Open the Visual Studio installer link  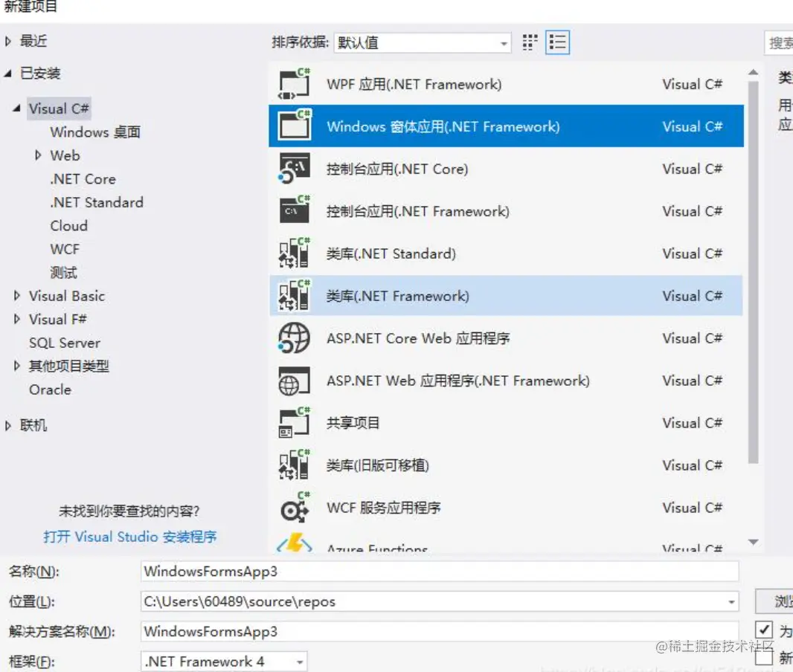tap(130, 537)
